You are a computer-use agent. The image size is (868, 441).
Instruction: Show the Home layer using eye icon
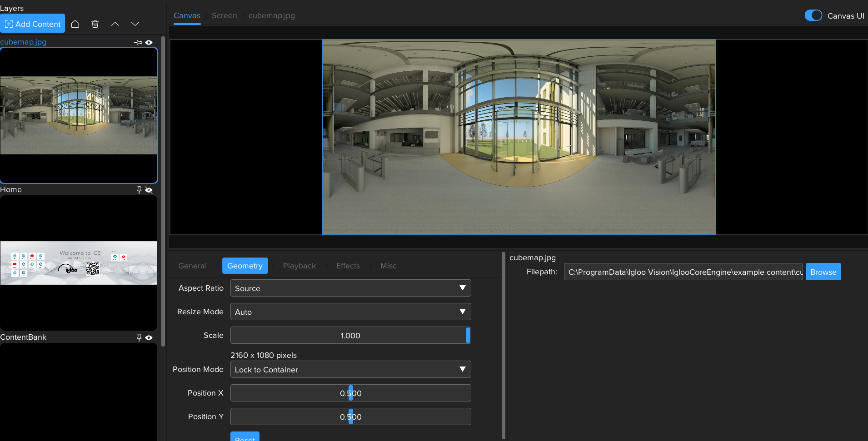[x=149, y=190]
